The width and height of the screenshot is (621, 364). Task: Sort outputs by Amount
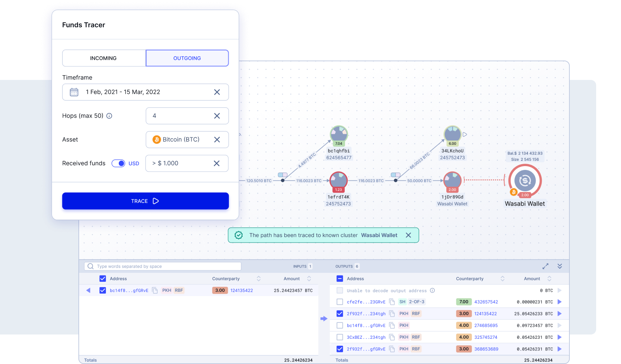pos(549,279)
